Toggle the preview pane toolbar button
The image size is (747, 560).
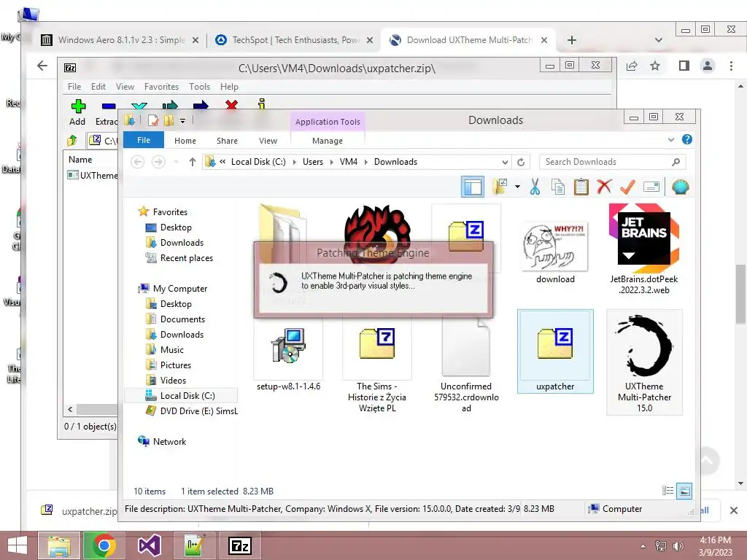pyautogui.click(x=473, y=187)
